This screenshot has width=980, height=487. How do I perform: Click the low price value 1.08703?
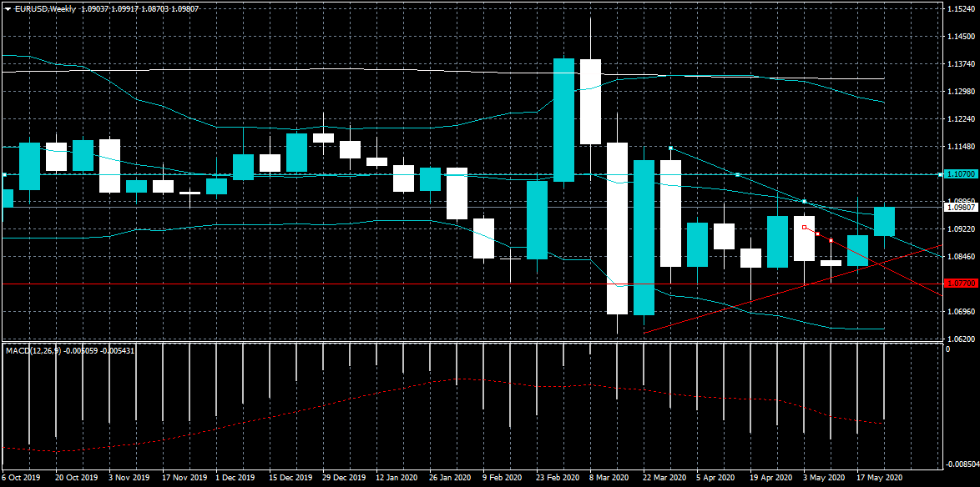pyautogui.click(x=154, y=10)
